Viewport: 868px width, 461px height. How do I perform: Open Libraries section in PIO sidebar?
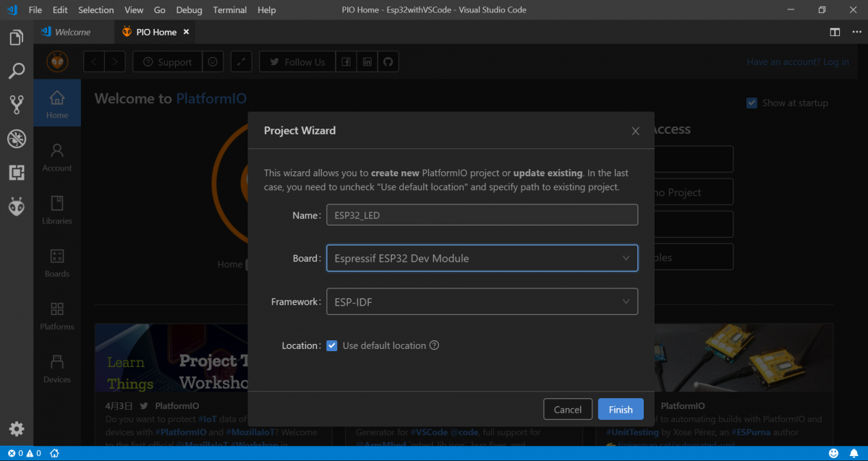click(x=57, y=210)
